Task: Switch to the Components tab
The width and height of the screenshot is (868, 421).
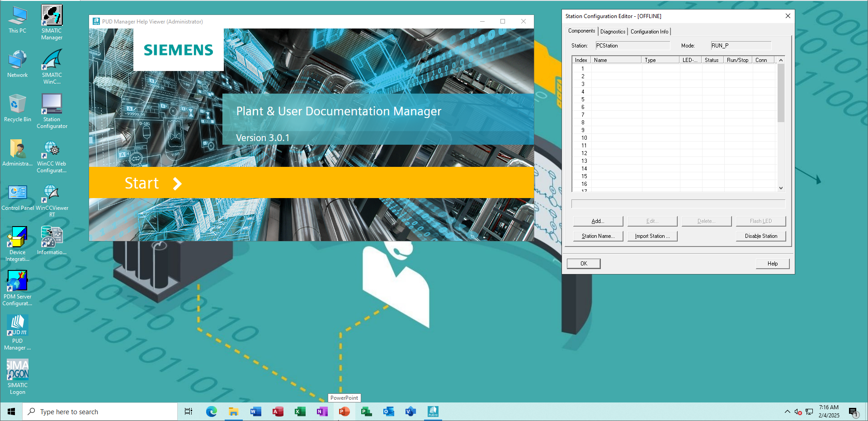Action: point(581,31)
